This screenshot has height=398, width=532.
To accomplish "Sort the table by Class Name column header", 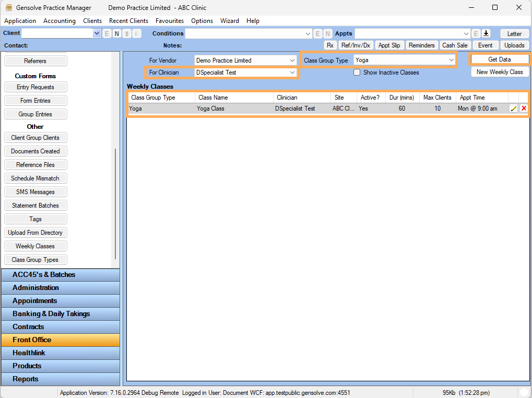I will pos(234,98).
